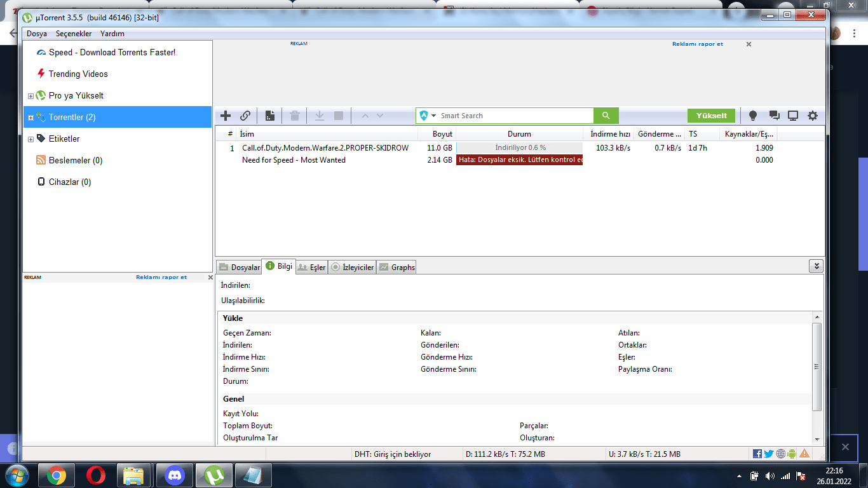Screen dimensions: 868x488
Task: Sort by the İndirme hızı column header
Action: coord(609,134)
